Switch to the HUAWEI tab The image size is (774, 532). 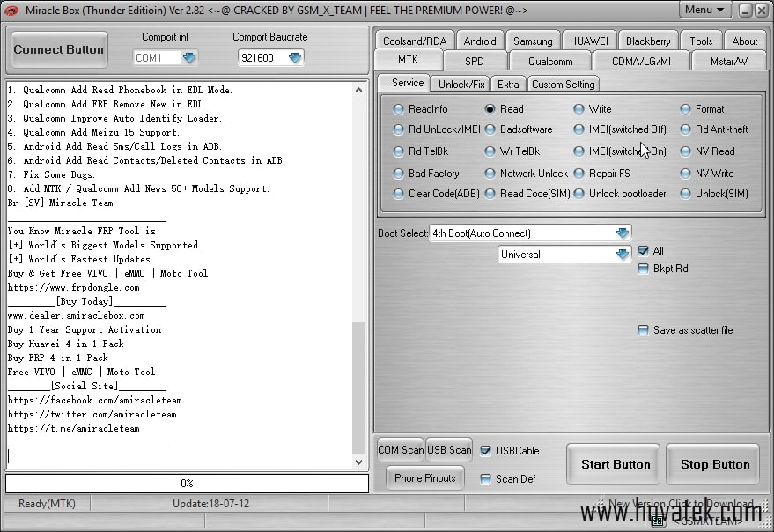pos(589,41)
